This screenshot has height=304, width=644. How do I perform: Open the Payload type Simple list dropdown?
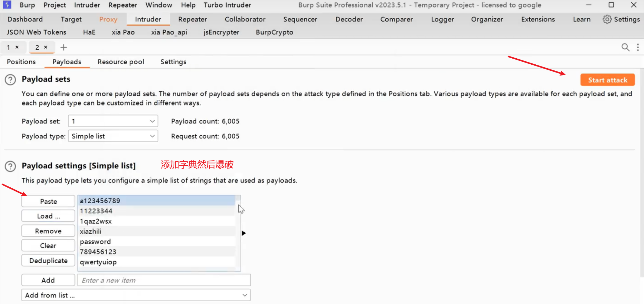tap(113, 136)
